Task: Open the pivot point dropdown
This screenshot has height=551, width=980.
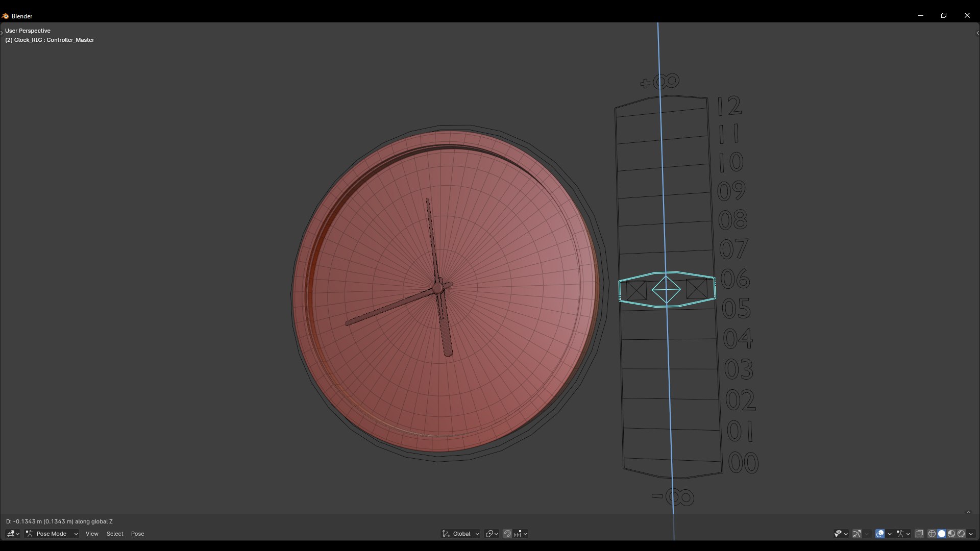Action: [x=492, y=534]
